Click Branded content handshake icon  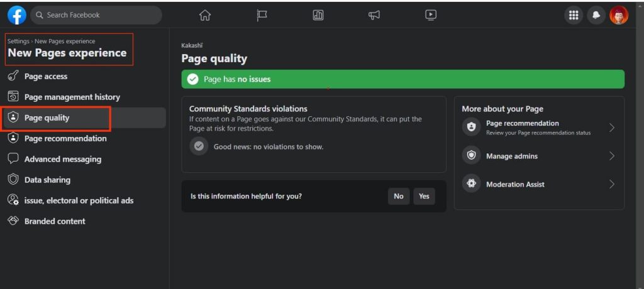point(13,221)
